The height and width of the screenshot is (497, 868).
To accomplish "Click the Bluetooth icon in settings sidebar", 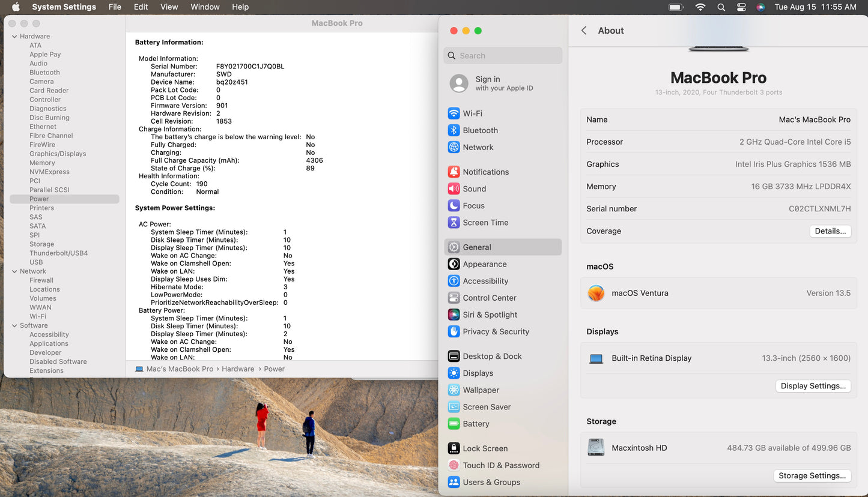I will pos(454,130).
